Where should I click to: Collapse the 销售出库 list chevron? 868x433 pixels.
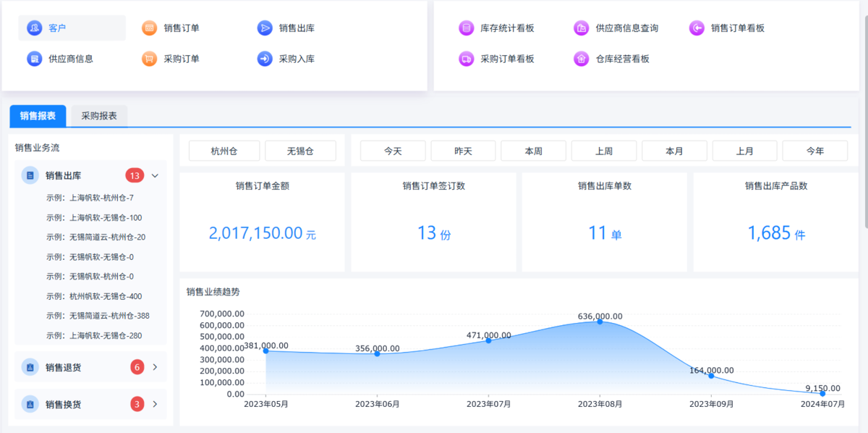click(154, 175)
